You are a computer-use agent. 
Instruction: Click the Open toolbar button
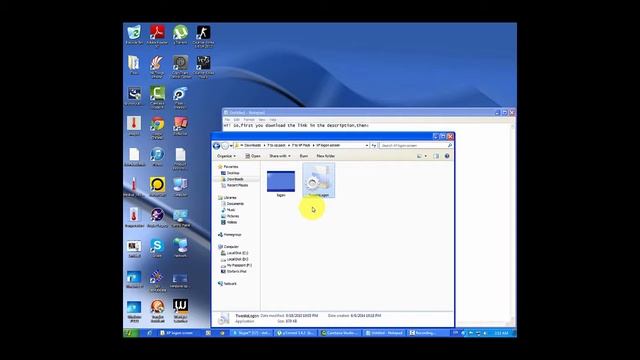253,156
